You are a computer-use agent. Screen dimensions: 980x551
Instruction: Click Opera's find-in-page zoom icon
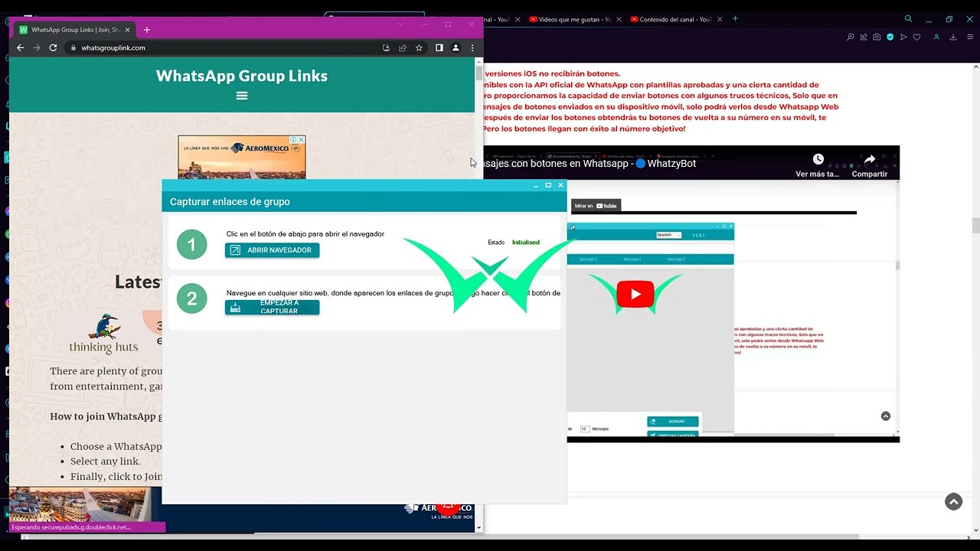851,37
